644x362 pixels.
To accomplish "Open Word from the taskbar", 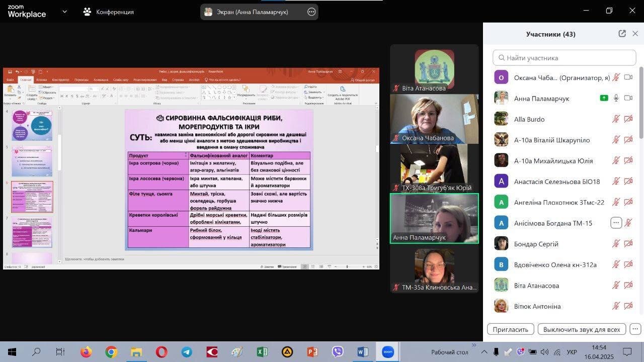I will pyautogui.click(x=363, y=352).
